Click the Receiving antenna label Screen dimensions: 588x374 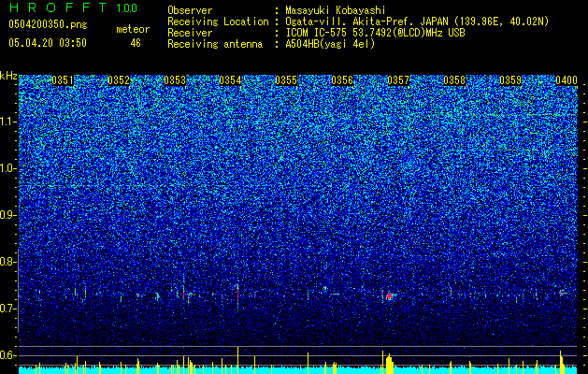[215, 44]
